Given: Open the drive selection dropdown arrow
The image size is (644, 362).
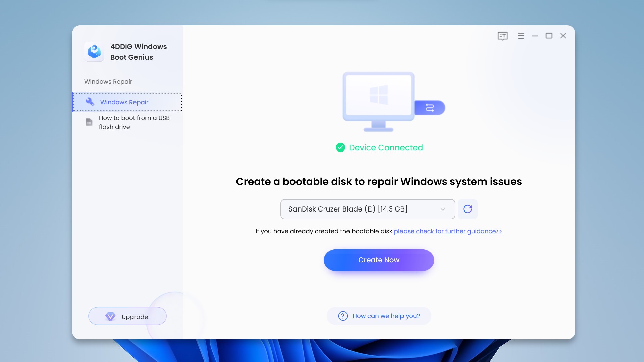Looking at the screenshot, I should coord(443,209).
